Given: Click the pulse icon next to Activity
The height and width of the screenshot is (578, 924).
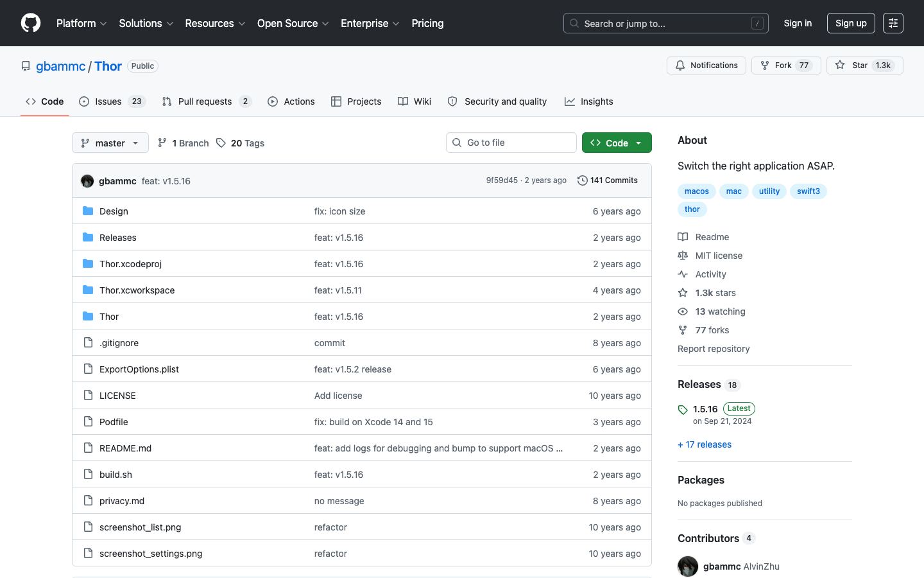Looking at the screenshot, I should 683,274.
